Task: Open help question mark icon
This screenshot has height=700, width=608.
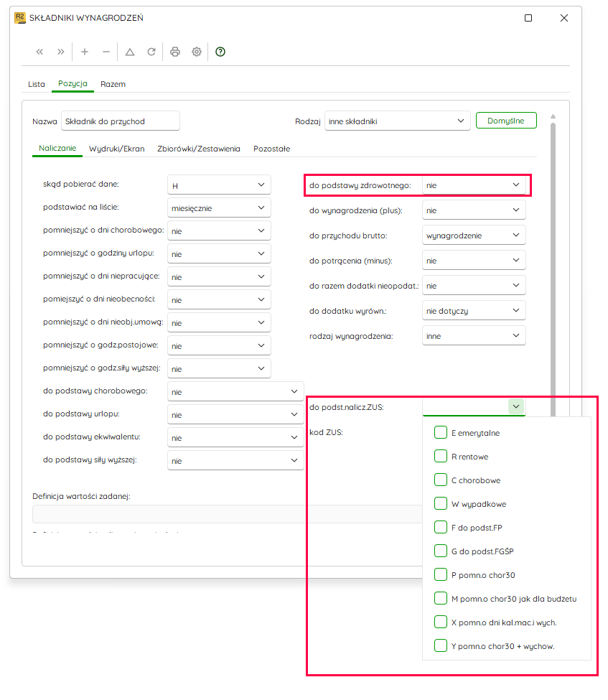Action: click(220, 52)
